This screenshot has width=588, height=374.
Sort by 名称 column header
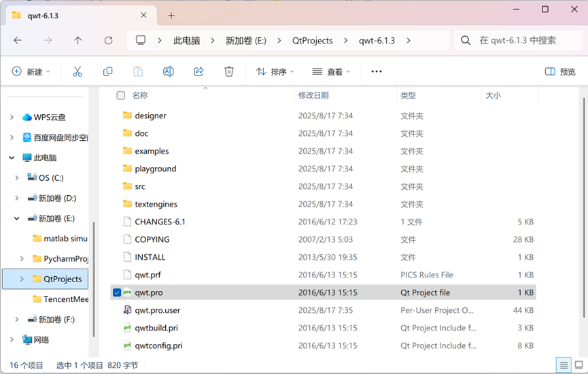[x=140, y=95]
